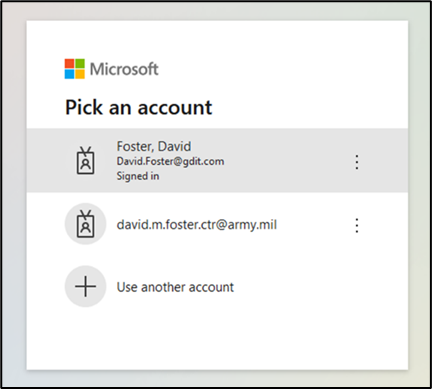Screen dimensions: 432x389
Task: Click Use another account
Action: pyautogui.click(x=175, y=287)
